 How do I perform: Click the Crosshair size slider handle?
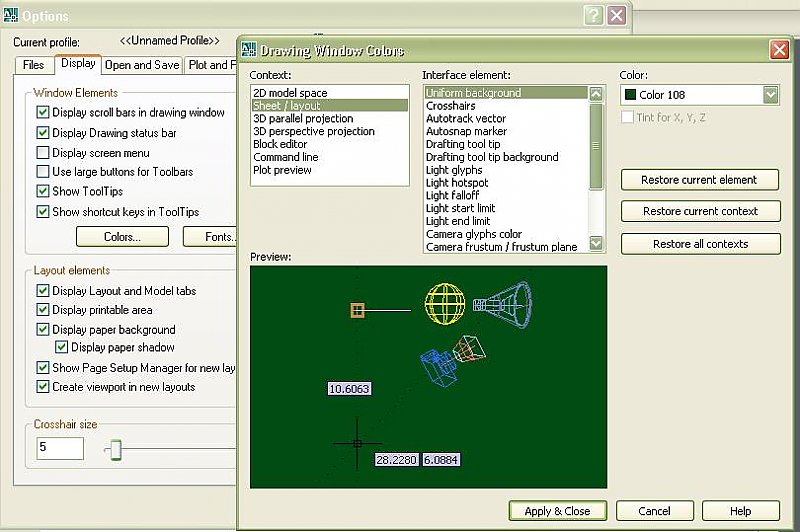coord(116,450)
